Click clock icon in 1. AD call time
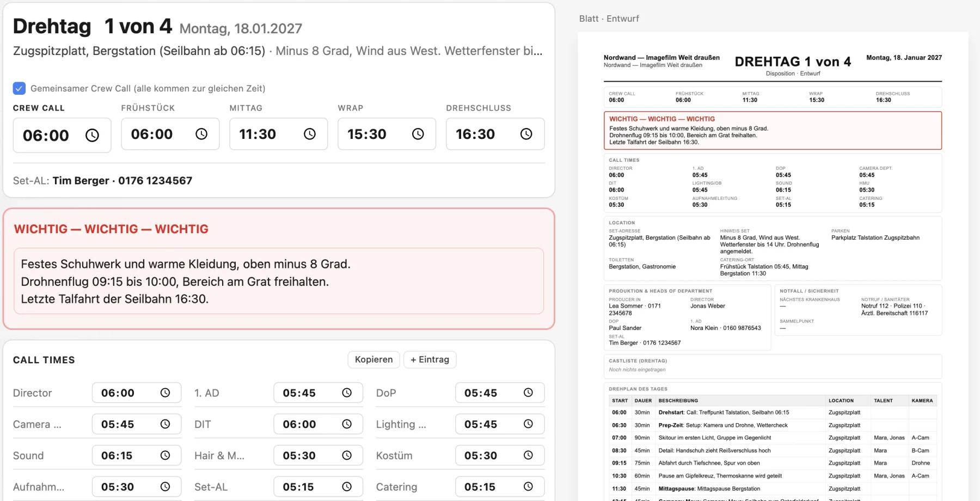The image size is (980, 501). (x=347, y=393)
